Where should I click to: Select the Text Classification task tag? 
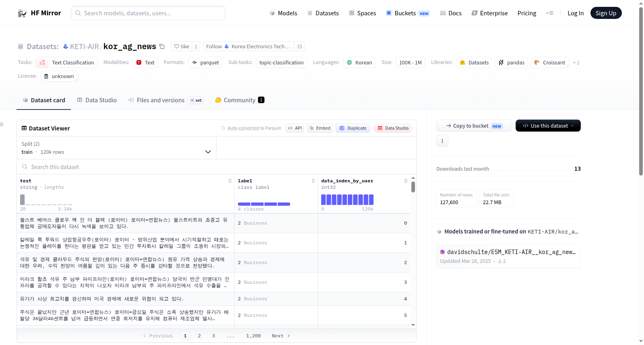click(67, 62)
